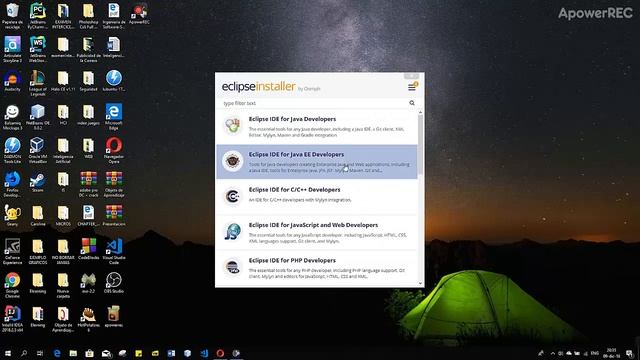Select the Oracle VM VirtualBox desktop shortcut
Viewport: 640px width, 360px height.
point(38,150)
